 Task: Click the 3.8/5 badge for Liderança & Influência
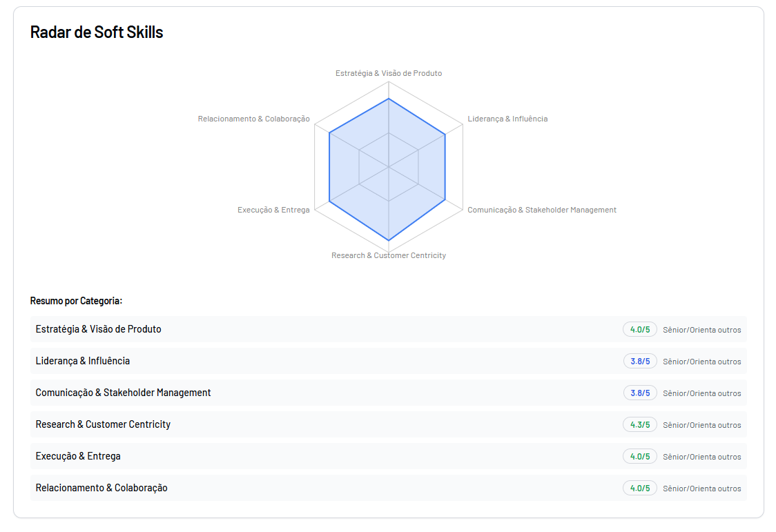point(639,361)
